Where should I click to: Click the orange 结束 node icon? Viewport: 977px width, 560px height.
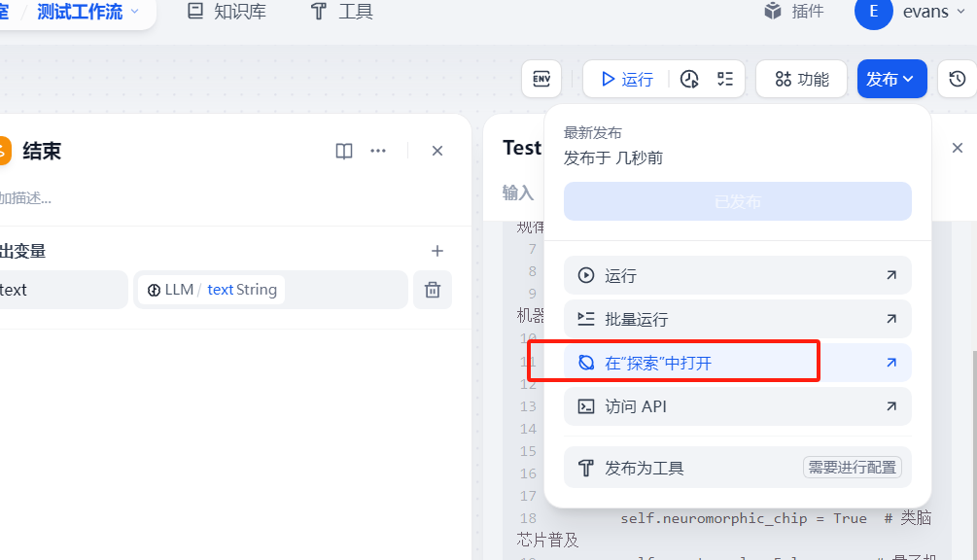coord(4,151)
